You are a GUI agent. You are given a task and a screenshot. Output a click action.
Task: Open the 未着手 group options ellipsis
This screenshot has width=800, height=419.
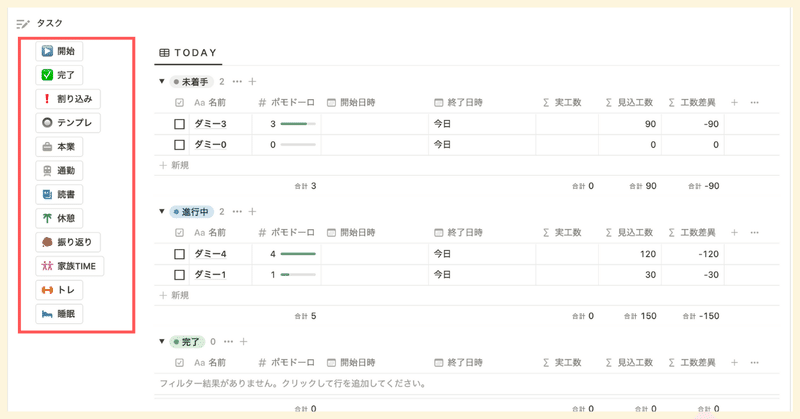[237, 82]
